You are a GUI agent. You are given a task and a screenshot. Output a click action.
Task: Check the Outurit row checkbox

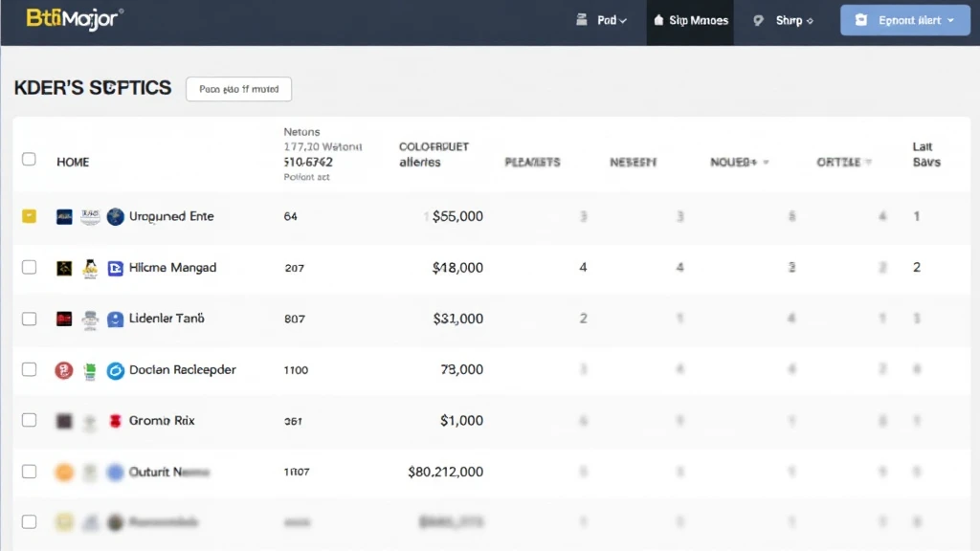pos(29,472)
